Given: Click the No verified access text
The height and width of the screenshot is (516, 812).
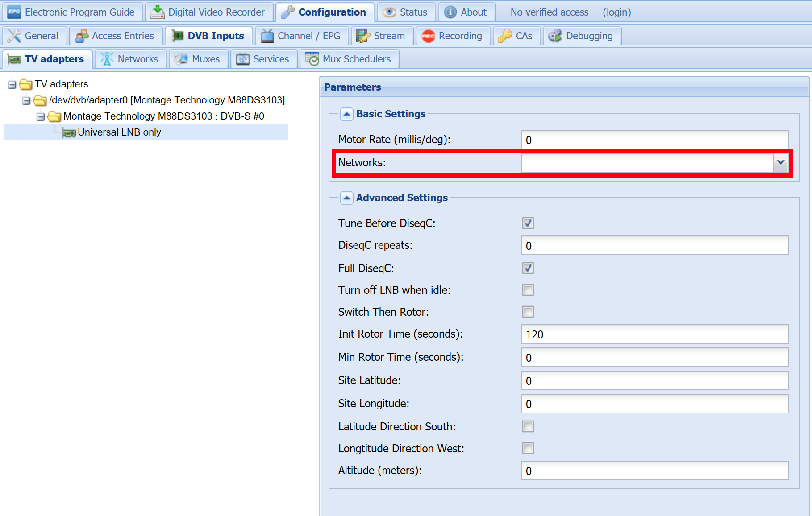Looking at the screenshot, I should point(550,12).
